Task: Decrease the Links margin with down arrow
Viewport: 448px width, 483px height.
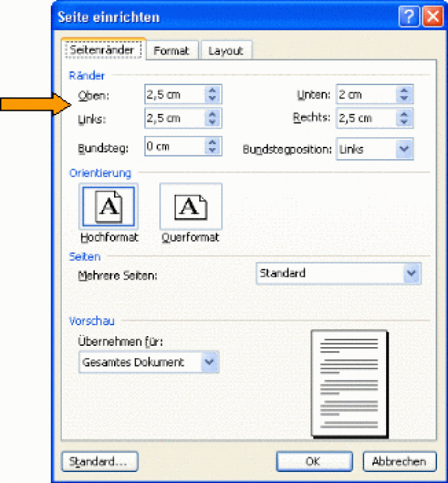Action: coord(213,122)
